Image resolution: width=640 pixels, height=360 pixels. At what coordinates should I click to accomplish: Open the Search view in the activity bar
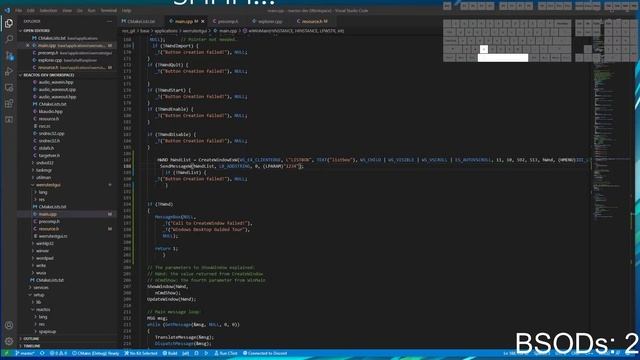(9, 39)
